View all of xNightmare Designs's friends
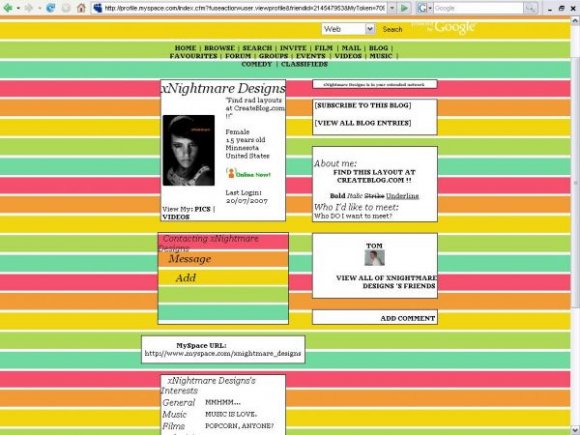This screenshot has height=435, width=580. point(386,282)
